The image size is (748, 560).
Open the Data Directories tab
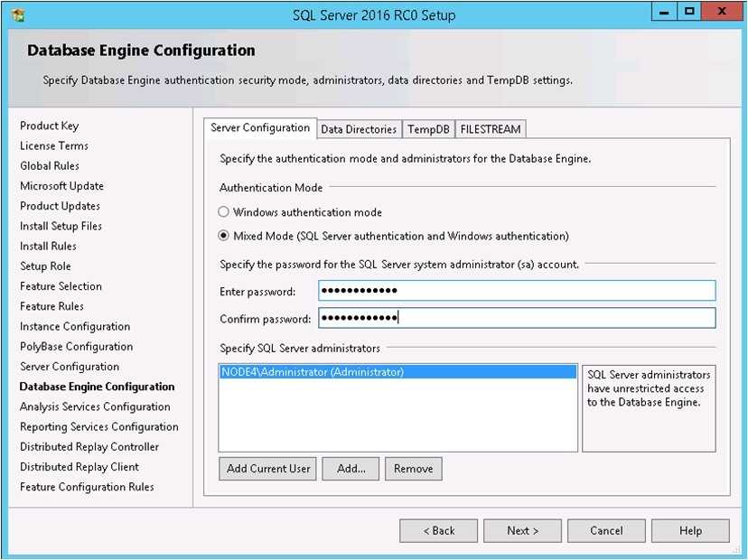click(x=359, y=129)
